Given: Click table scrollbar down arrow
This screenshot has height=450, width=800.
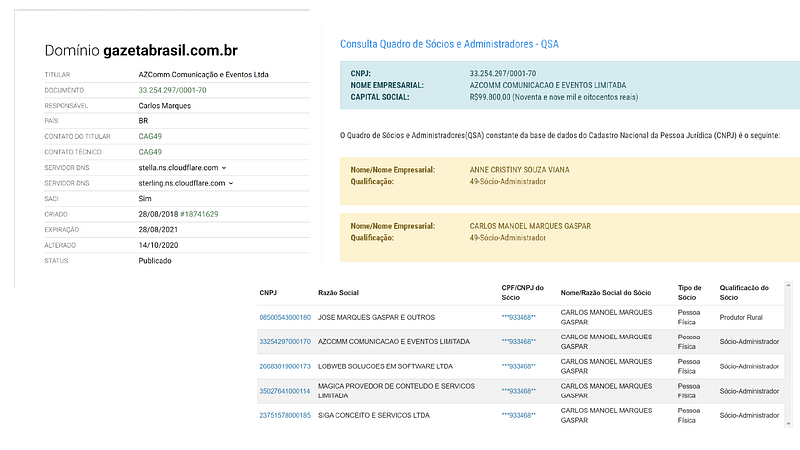Looking at the screenshot, I should 788,423.
